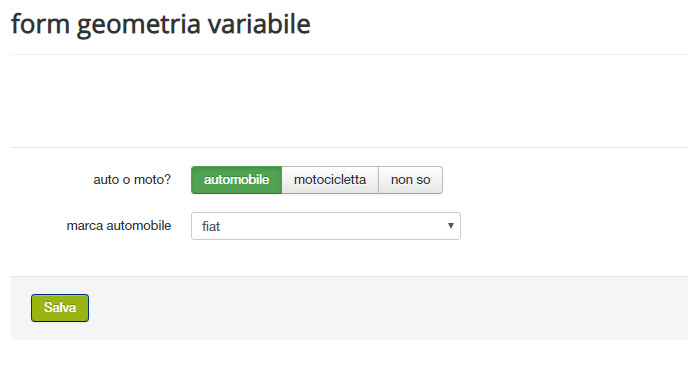Open the marca automobile dropdown
Screen dimensions: 700x374
coord(326,226)
